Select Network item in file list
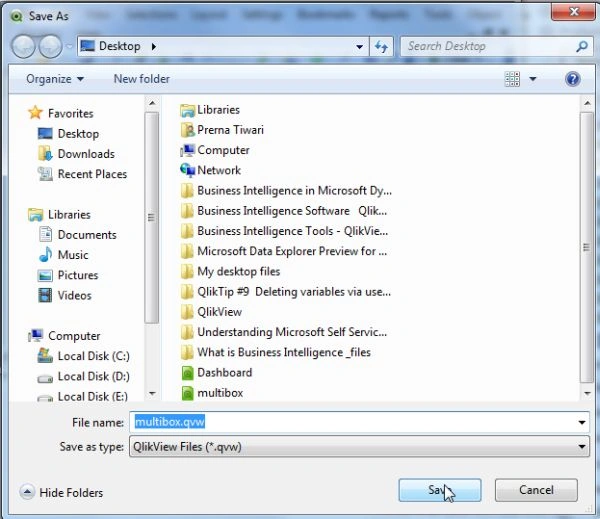 [x=210, y=170]
